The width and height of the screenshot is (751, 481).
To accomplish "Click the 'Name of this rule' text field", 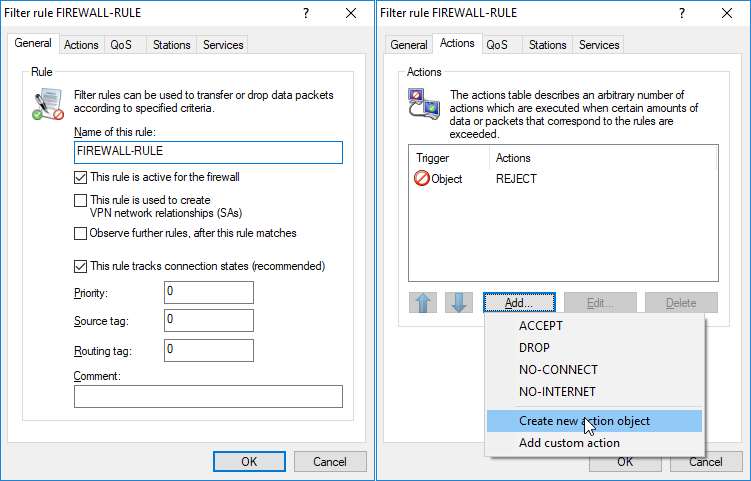I will (x=208, y=152).
